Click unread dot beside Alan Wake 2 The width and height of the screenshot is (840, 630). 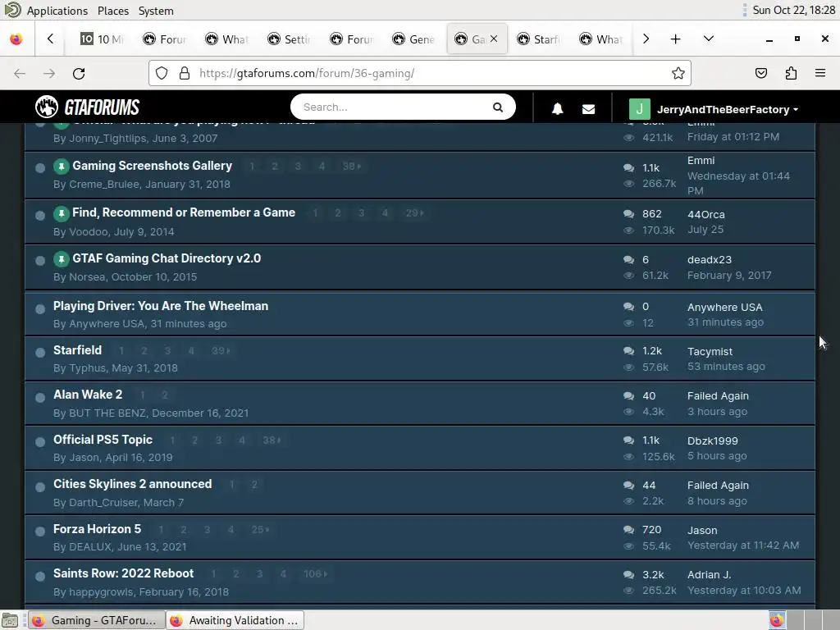[x=39, y=398]
